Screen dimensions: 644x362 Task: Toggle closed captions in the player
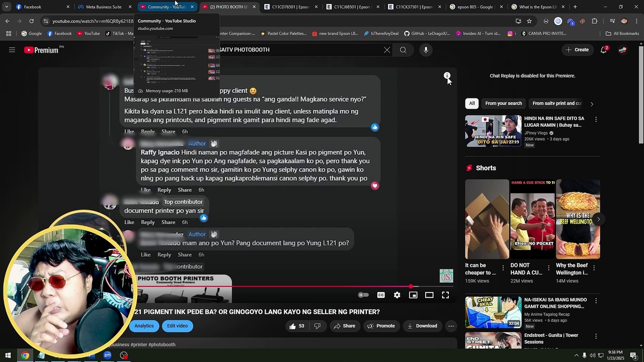[x=381, y=295]
